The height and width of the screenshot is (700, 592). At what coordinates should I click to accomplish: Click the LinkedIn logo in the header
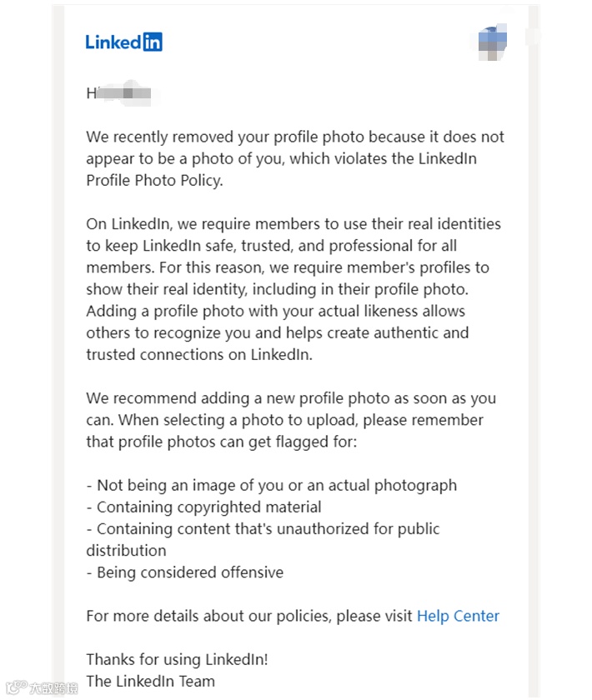pos(123,42)
